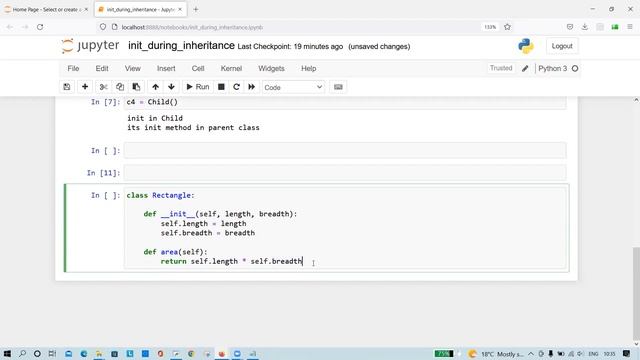The height and width of the screenshot is (360, 640).
Task: Open a new browser tab
Action: [196, 9]
